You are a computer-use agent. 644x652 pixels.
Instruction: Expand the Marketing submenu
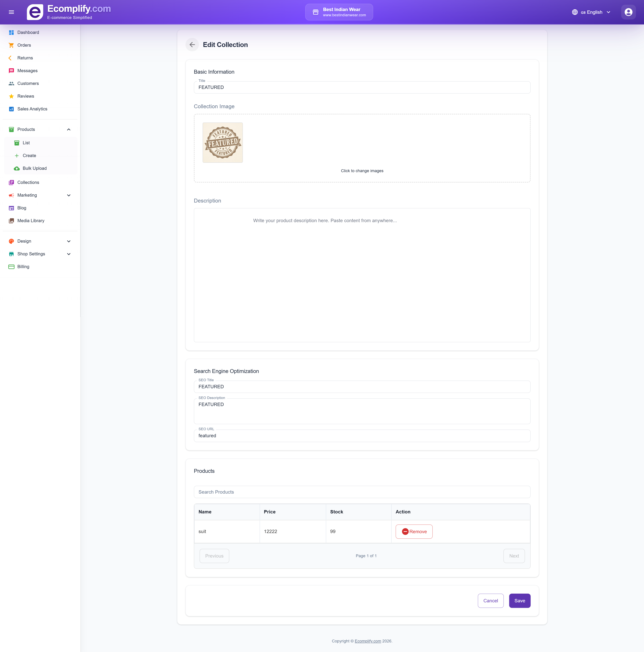[x=69, y=195]
